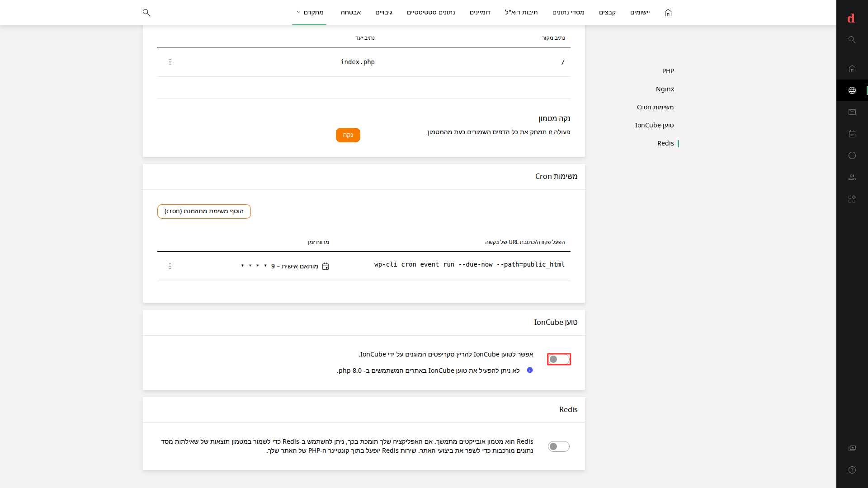Screen dimensions: 868x488
Task: Open the יישומים tab
Action: [640, 13]
